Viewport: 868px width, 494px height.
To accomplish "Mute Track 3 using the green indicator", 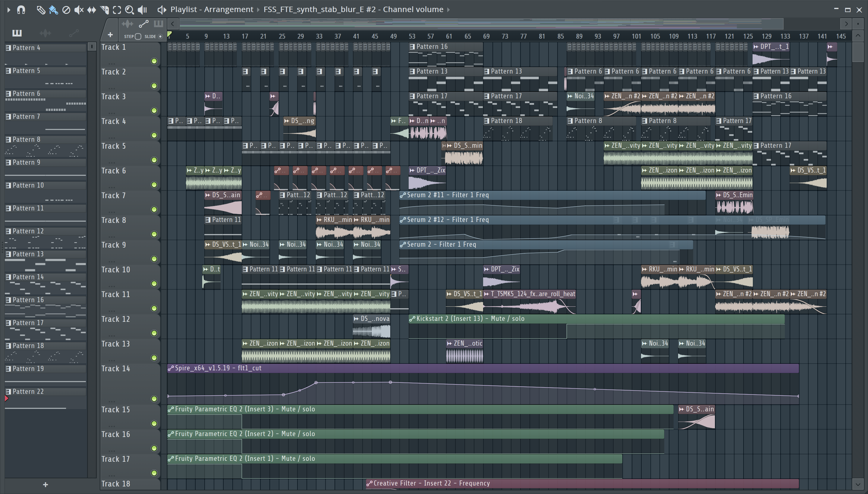I will coord(154,111).
